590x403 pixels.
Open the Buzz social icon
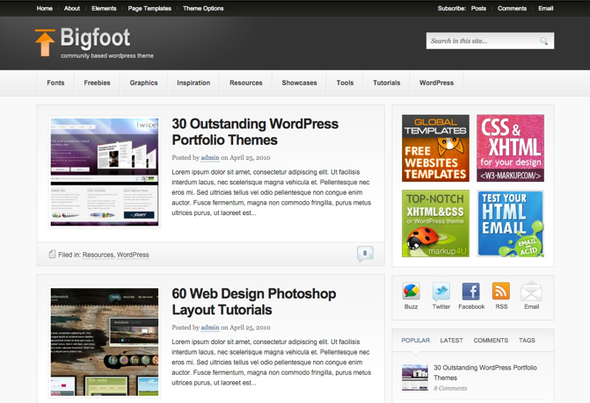[411, 291]
